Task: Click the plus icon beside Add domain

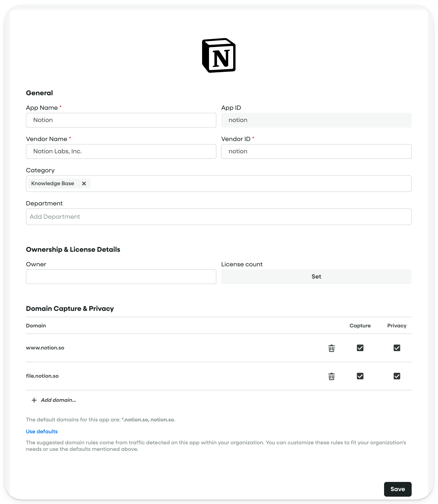Action: (x=34, y=400)
